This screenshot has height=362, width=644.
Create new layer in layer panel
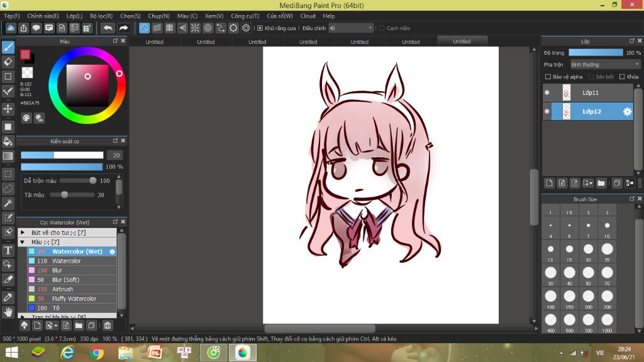tap(550, 183)
